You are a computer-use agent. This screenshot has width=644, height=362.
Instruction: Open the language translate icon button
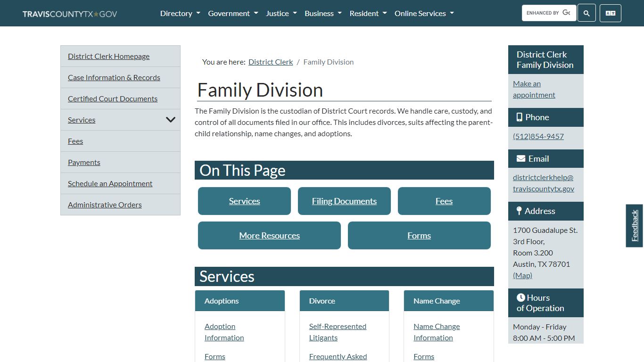coord(611,13)
